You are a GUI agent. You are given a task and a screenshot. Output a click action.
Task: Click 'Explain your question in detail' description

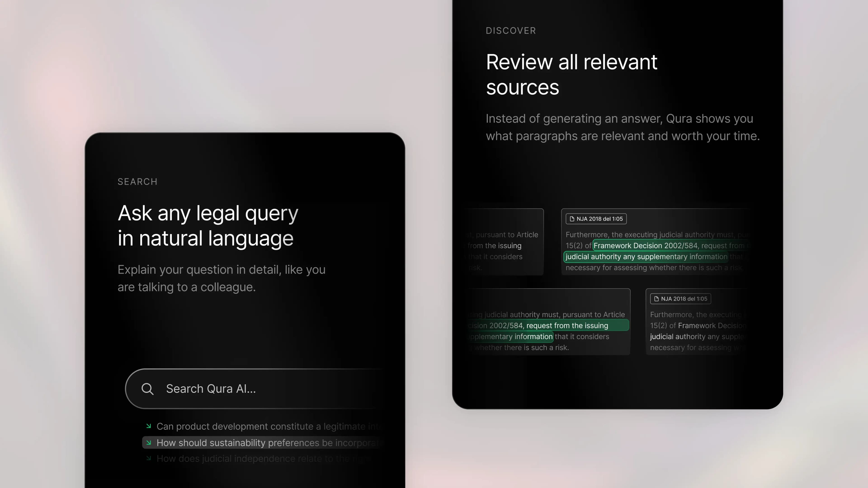(221, 278)
